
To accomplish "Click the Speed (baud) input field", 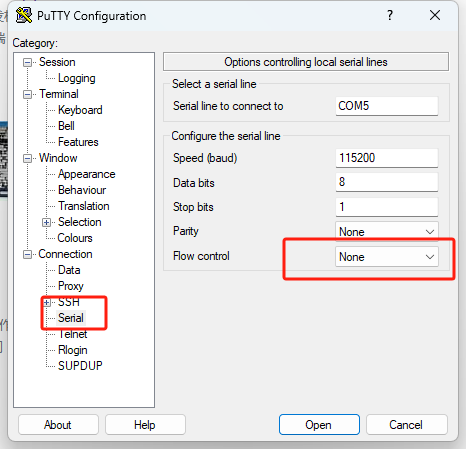I will [387, 158].
